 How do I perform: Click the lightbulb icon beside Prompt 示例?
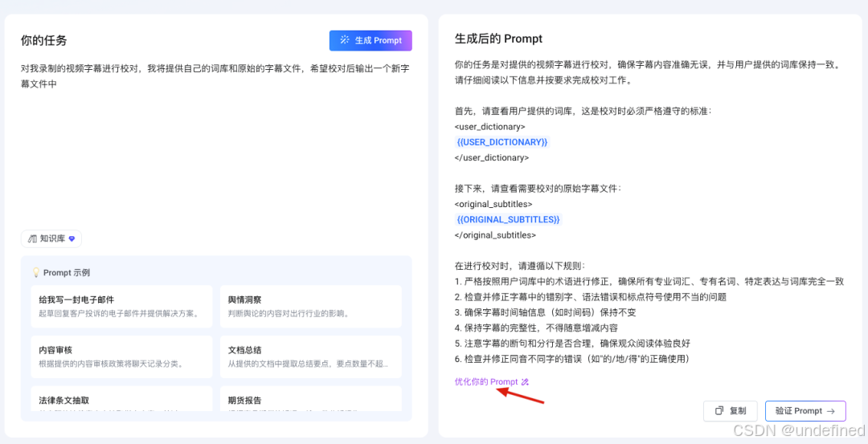tap(36, 272)
